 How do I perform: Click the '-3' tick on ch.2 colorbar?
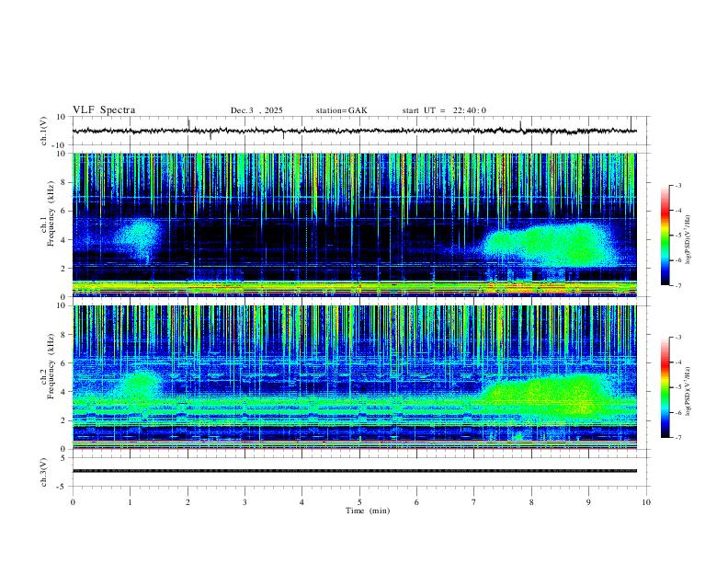677,338
